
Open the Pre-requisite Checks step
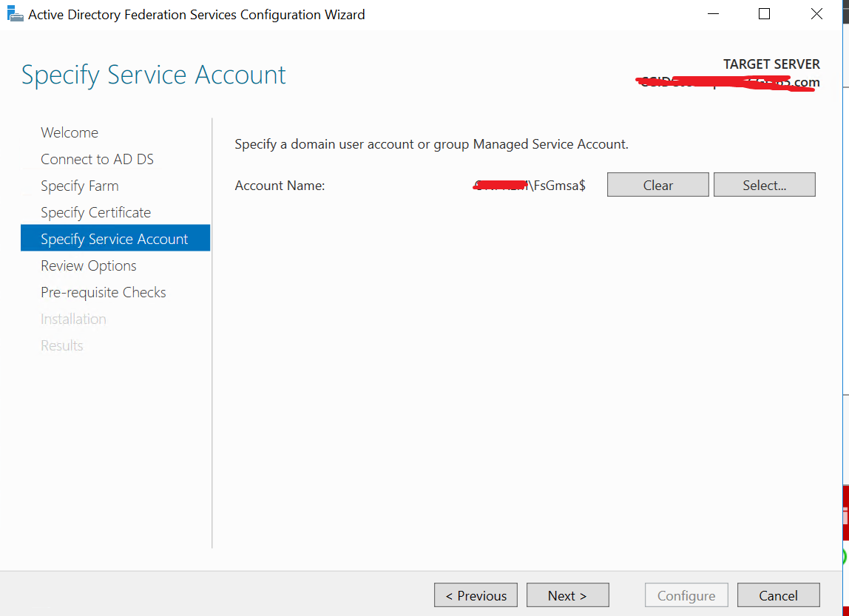tap(104, 292)
